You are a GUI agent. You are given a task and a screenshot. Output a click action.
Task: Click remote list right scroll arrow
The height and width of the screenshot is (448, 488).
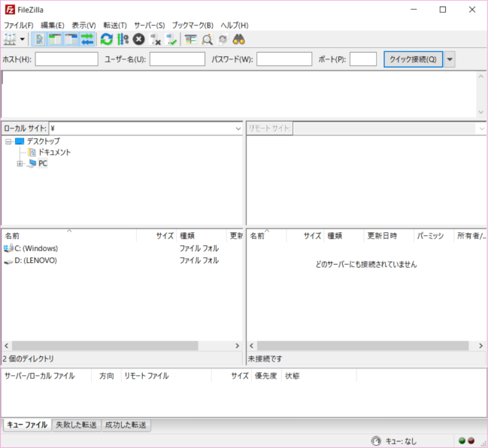tap(480, 346)
